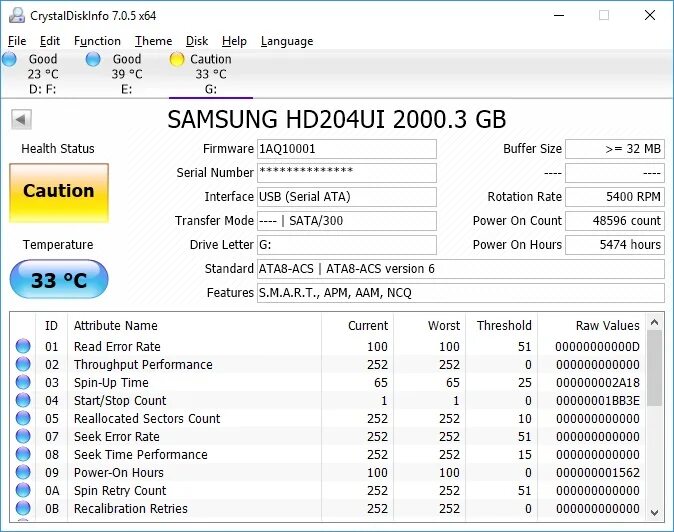Click the yellow Caution orb for disk G:

point(177,59)
